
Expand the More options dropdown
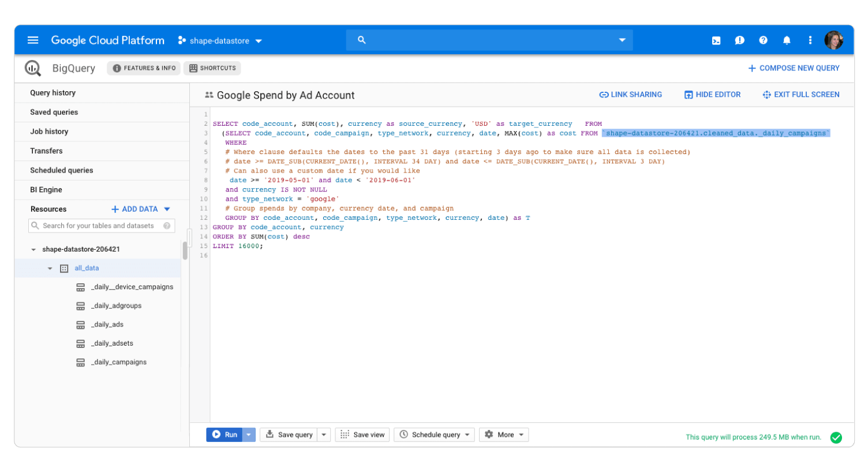pos(504,434)
